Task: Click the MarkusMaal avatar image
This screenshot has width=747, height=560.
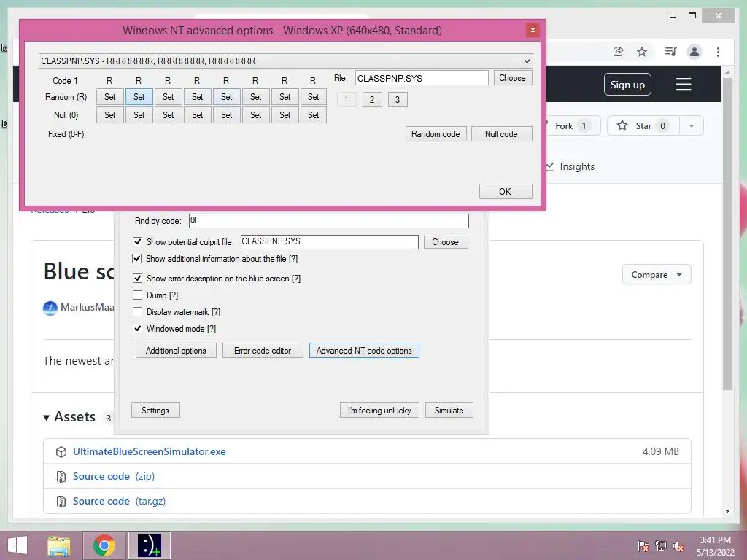Action: tap(50, 308)
